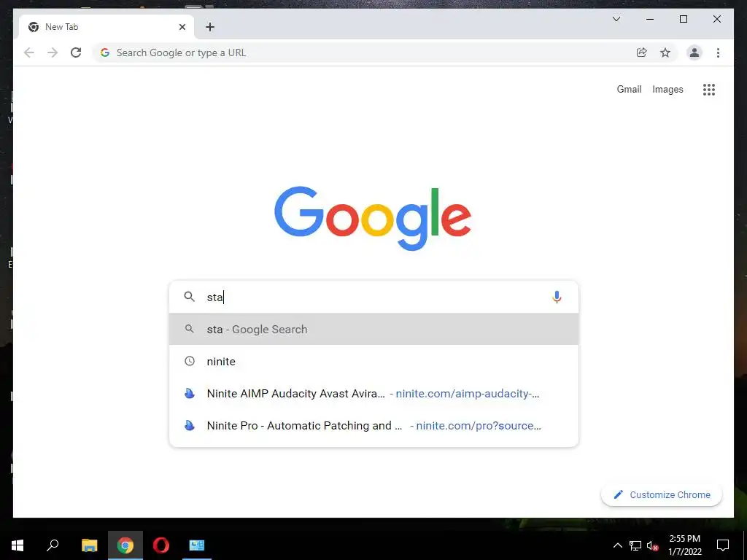Click the Google logo
The width and height of the screenshot is (747, 560).
tap(373, 218)
